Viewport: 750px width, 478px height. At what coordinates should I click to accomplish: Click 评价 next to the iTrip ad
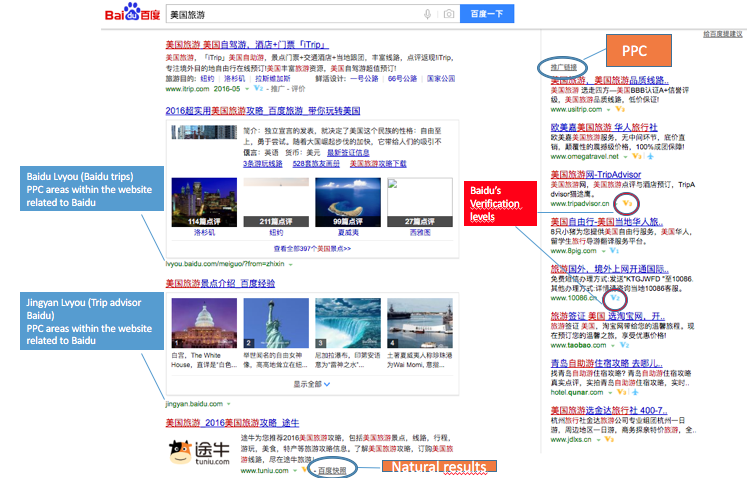[298, 89]
